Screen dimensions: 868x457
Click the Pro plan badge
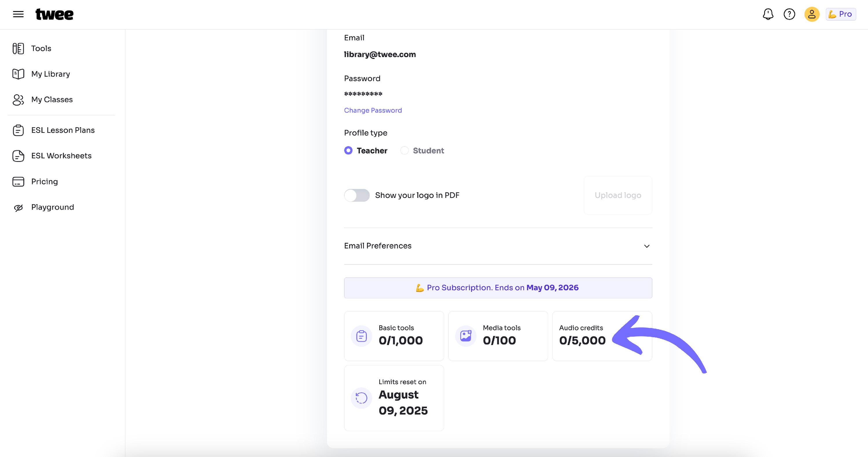coord(841,14)
